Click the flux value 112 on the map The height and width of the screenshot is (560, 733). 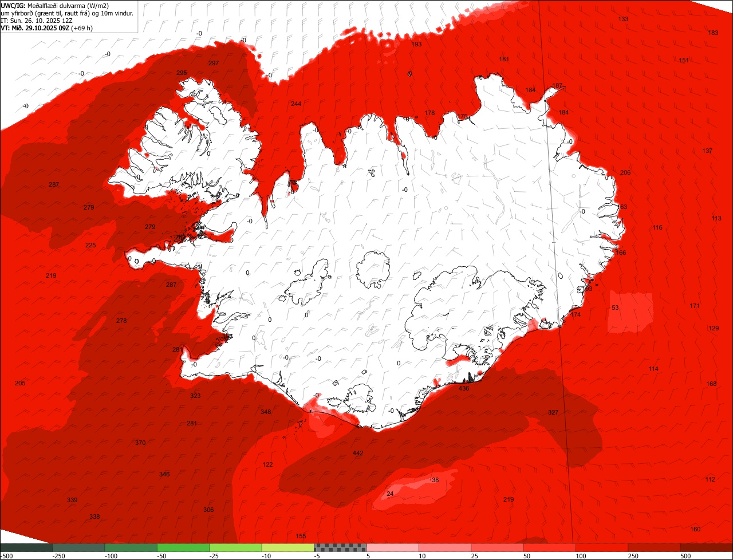click(x=710, y=480)
